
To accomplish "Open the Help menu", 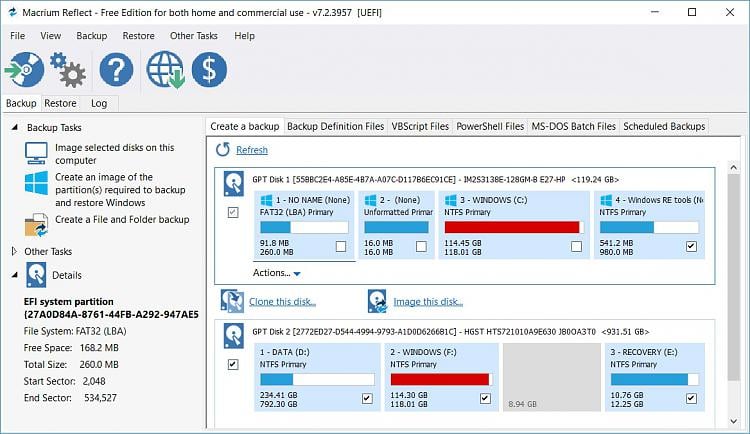I will [244, 36].
